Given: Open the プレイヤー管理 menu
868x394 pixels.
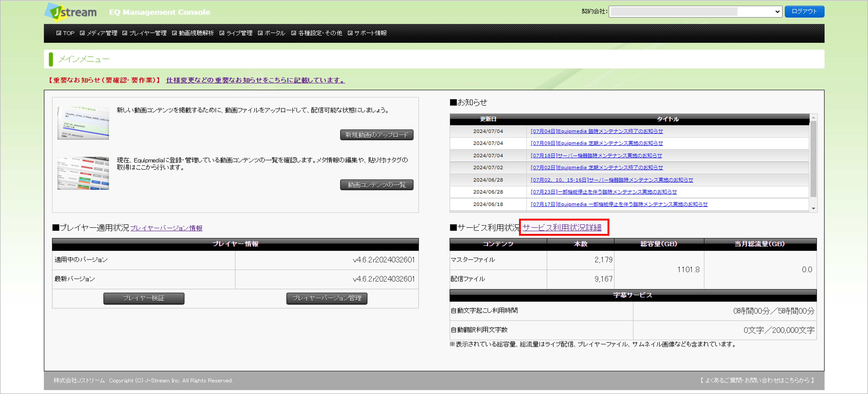Looking at the screenshot, I should point(144,33).
